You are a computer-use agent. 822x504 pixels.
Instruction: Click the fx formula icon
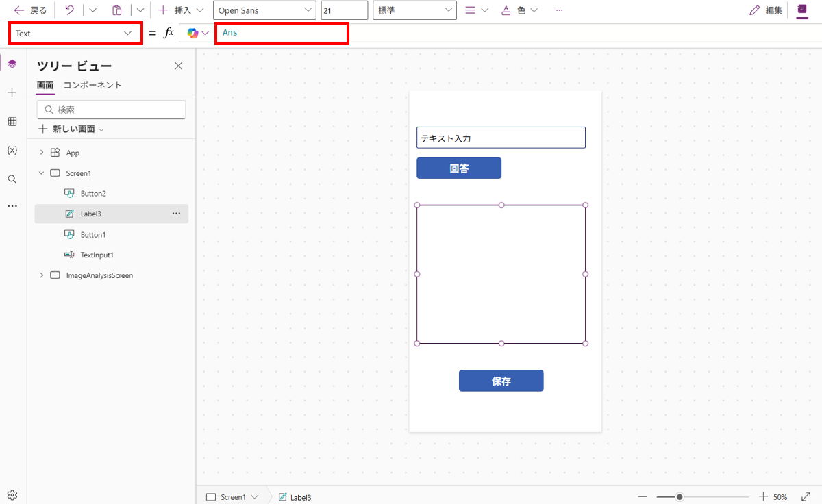click(169, 33)
